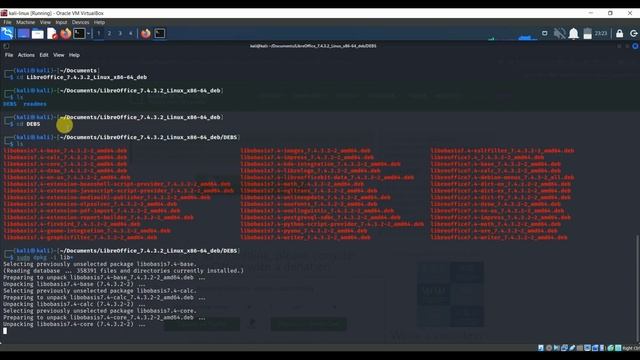The image size is (640, 360).
Task: Click the VirtualBox window title bar icon
Action: pyautogui.click(x=4, y=13)
